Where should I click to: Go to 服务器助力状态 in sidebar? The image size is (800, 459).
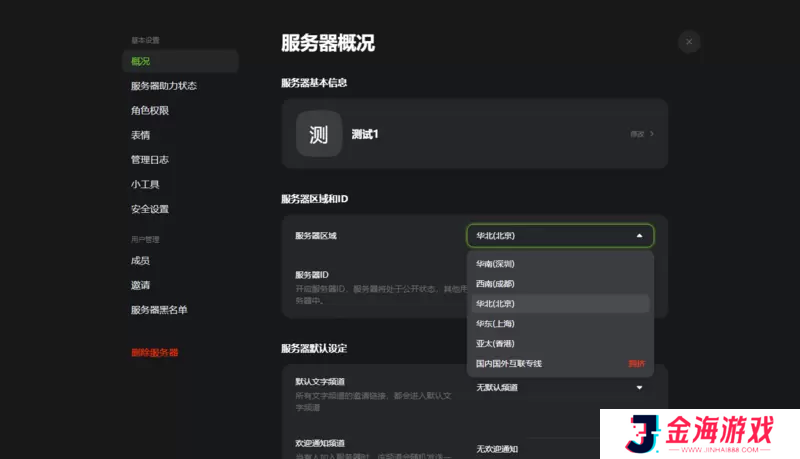(164, 86)
